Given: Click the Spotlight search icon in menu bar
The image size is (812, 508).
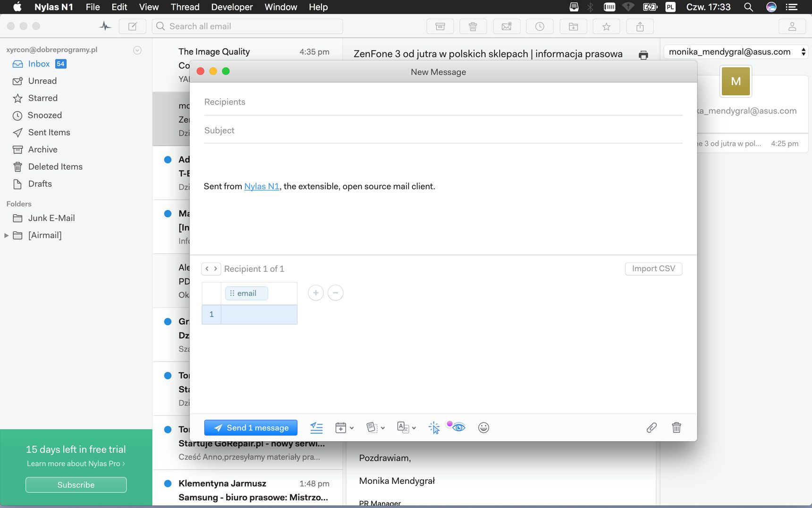Looking at the screenshot, I should coord(748,7).
